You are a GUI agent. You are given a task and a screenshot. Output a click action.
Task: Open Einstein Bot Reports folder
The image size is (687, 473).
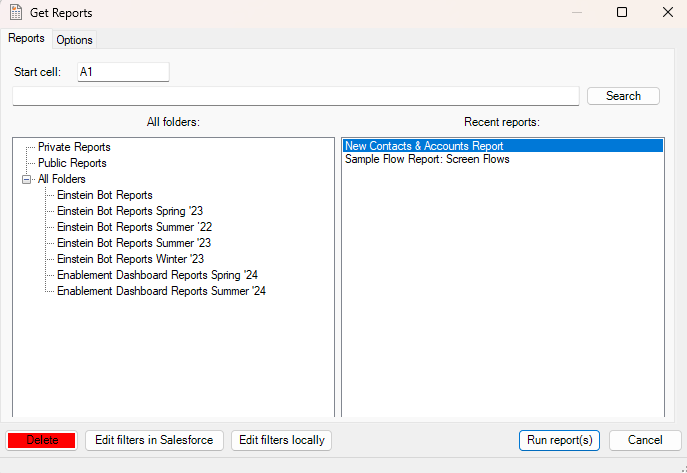pos(104,195)
